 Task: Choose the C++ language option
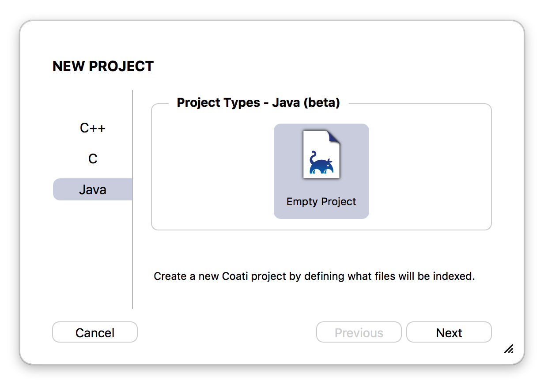pyautogui.click(x=93, y=128)
